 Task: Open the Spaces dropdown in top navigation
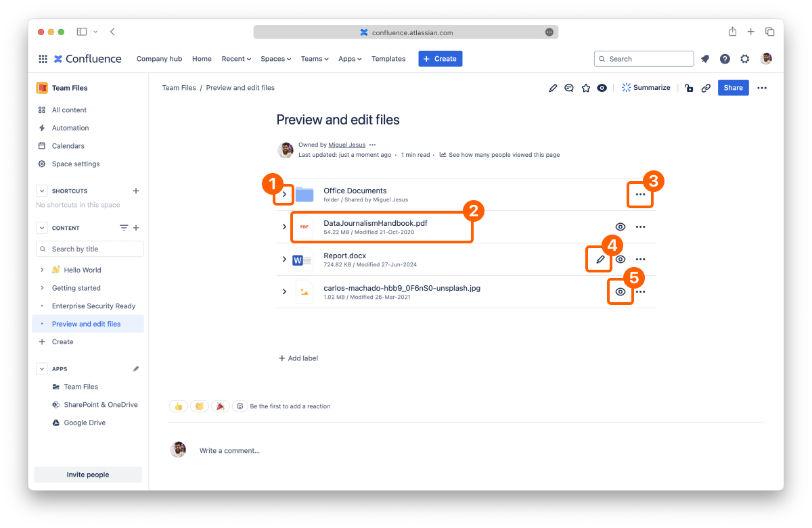[x=275, y=59]
